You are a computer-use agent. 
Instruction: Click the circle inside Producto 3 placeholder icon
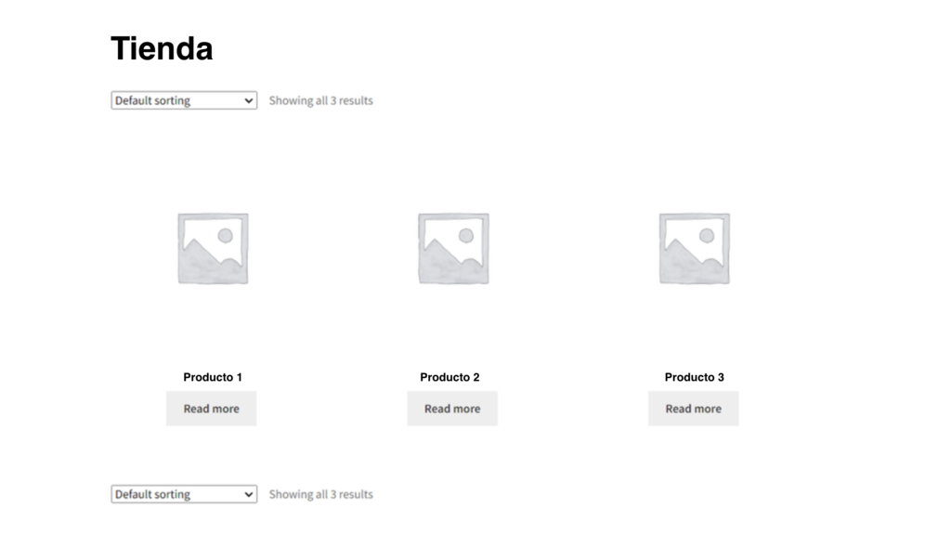(707, 234)
